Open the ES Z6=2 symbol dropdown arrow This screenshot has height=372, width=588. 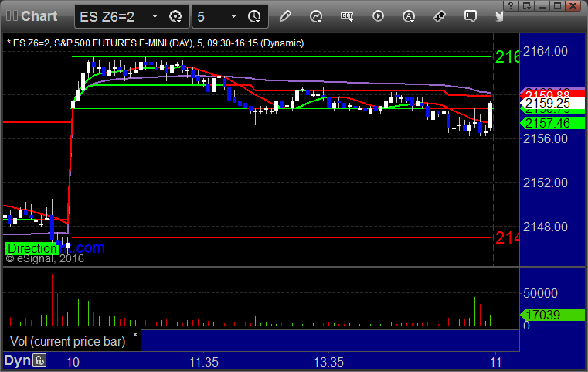tap(155, 16)
